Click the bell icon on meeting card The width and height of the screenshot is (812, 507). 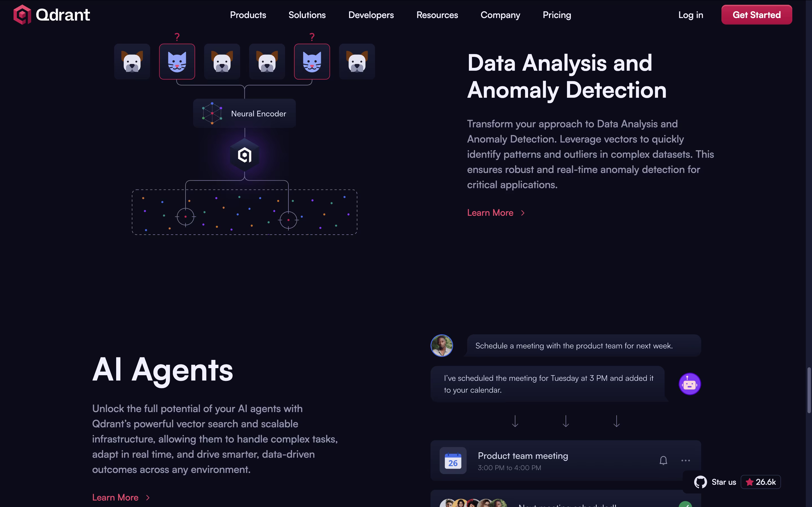[663, 461]
